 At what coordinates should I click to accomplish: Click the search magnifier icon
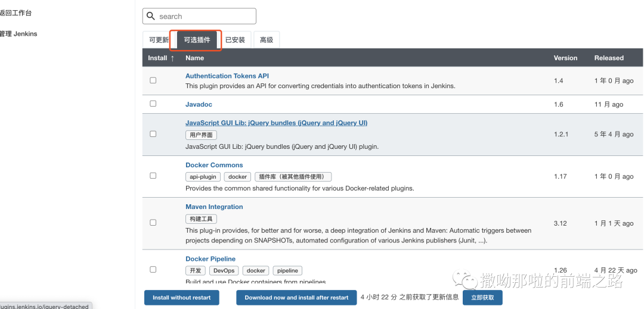tap(151, 17)
